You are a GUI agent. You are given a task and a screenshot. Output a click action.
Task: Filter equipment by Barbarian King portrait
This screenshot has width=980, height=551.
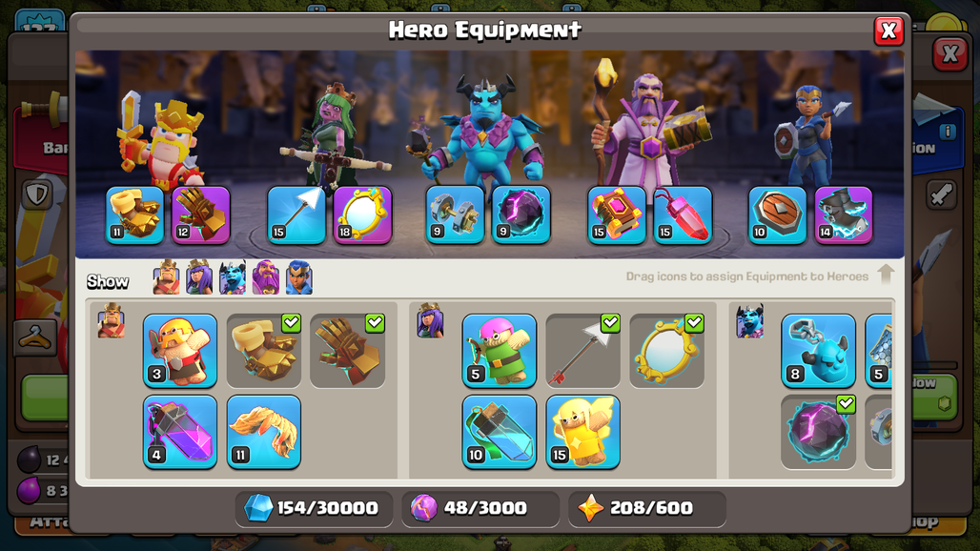[166, 276]
